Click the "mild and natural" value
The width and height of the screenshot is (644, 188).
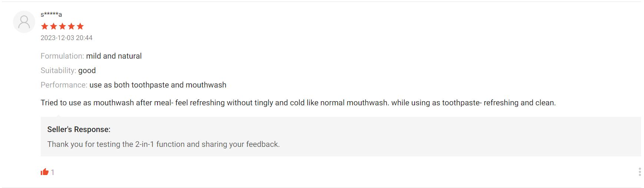click(x=114, y=56)
